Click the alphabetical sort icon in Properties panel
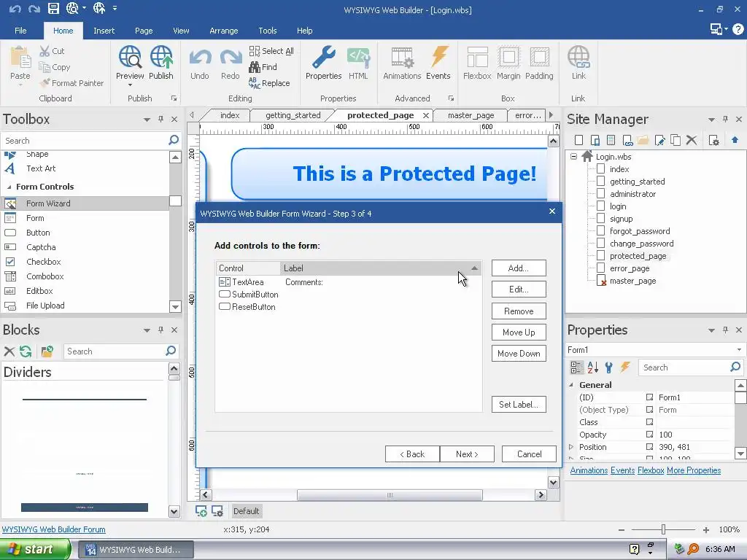 [592, 367]
